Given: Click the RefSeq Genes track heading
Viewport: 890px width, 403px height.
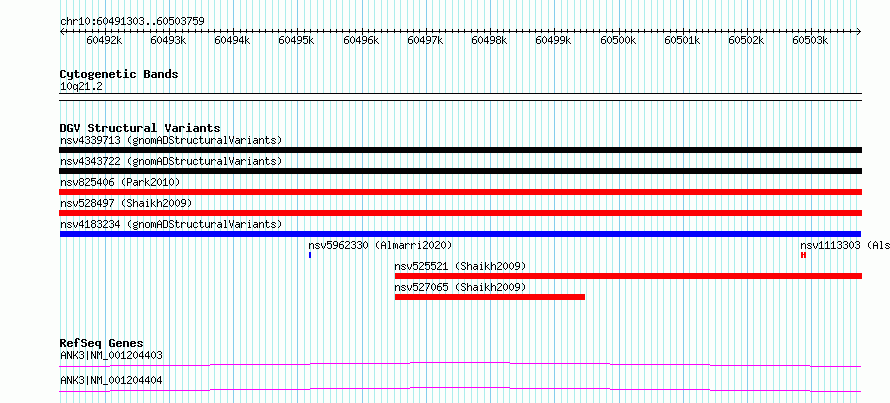Looking at the screenshot, I should [x=102, y=343].
